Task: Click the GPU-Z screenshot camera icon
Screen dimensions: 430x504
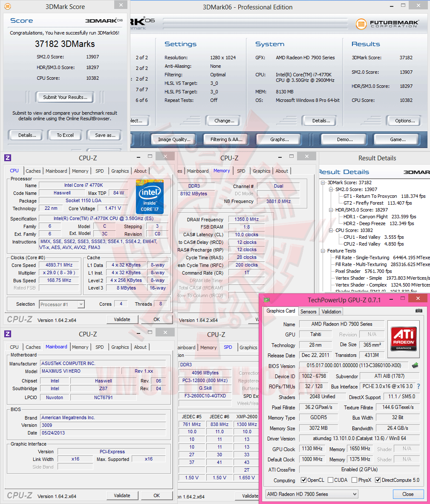Action: point(419,311)
